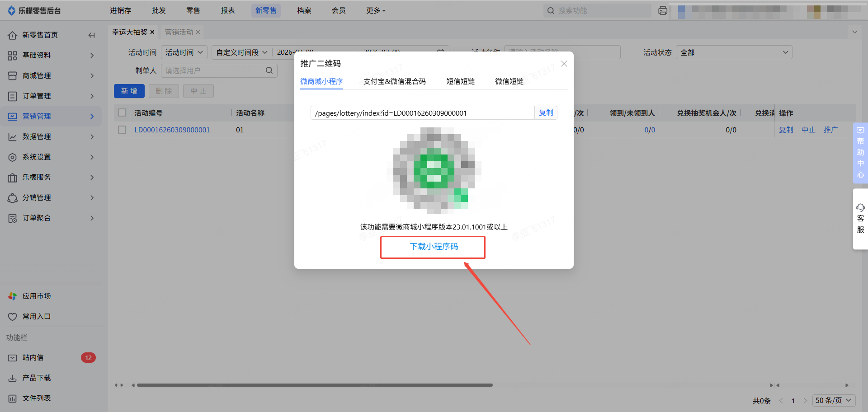Close the 幸运大抽奖 tab
868x412 pixels.
[152, 32]
